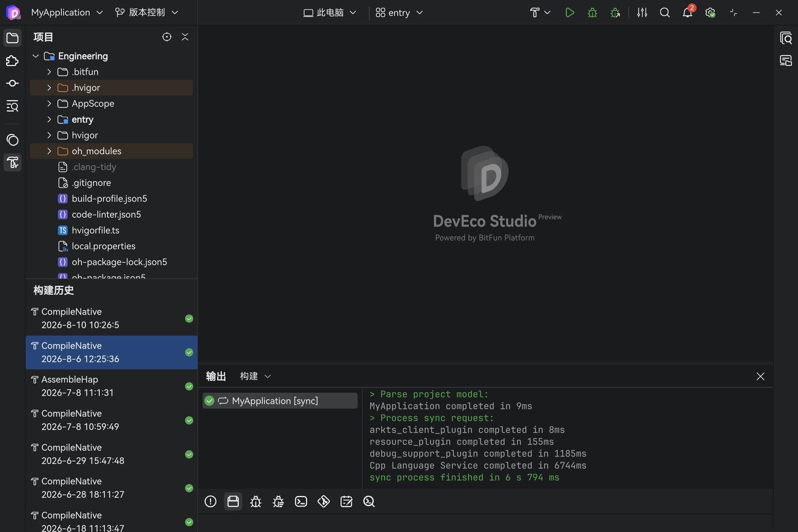
Task: Click the gear-bug icon in bottom bar
Action: tap(278, 502)
